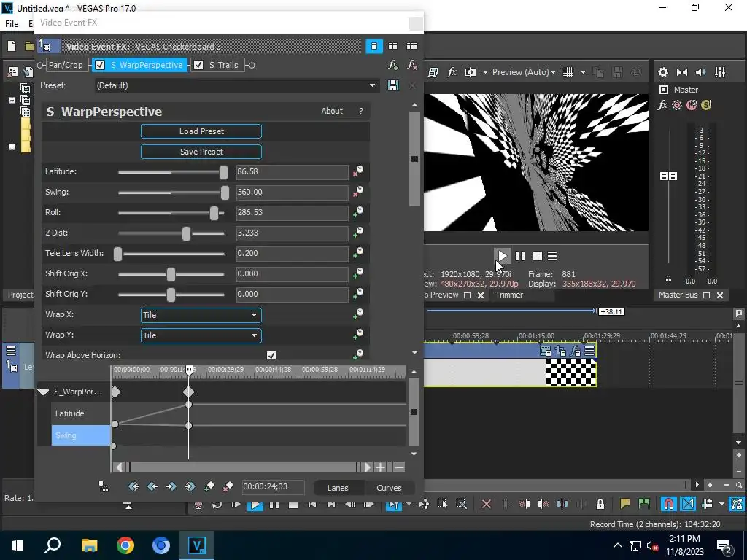
Task: Click the Save Preset button
Action: [x=201, y=152]
